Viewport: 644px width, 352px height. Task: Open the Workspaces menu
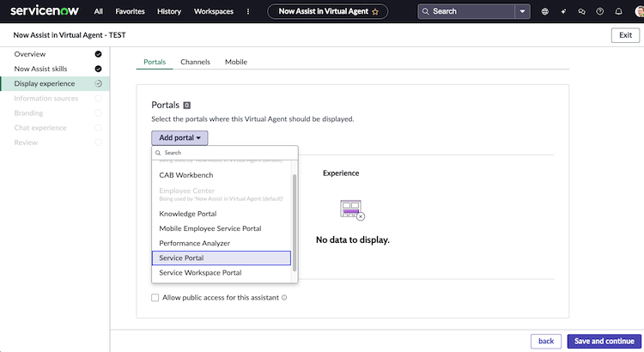(214, 11)
